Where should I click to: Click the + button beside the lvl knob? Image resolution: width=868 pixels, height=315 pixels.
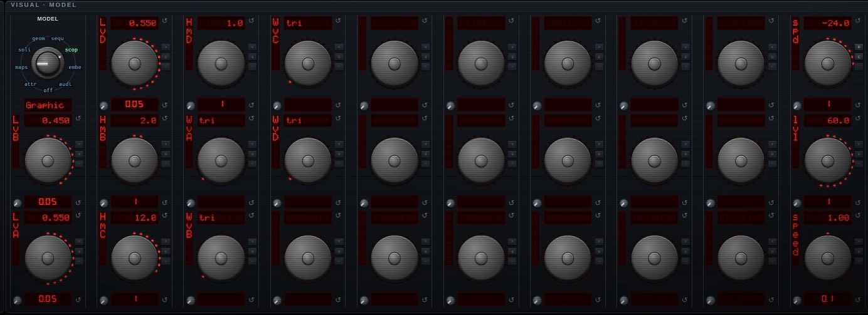coord(859,144)
